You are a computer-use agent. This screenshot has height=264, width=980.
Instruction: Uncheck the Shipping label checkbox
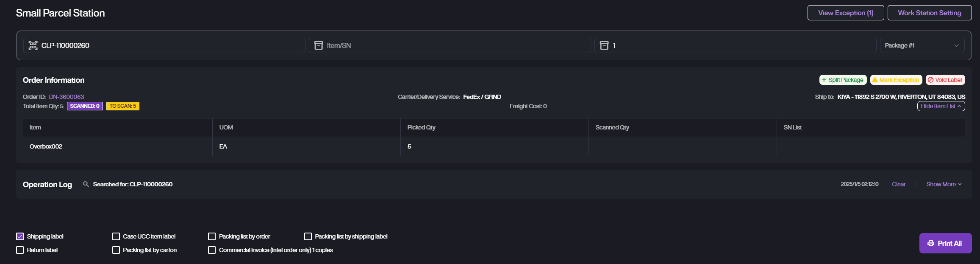point(20,236)
